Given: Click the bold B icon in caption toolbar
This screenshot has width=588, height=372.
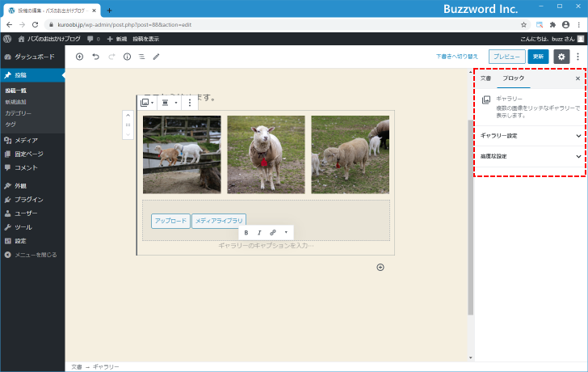Looking at the screenshot, I should pos(246,232).
